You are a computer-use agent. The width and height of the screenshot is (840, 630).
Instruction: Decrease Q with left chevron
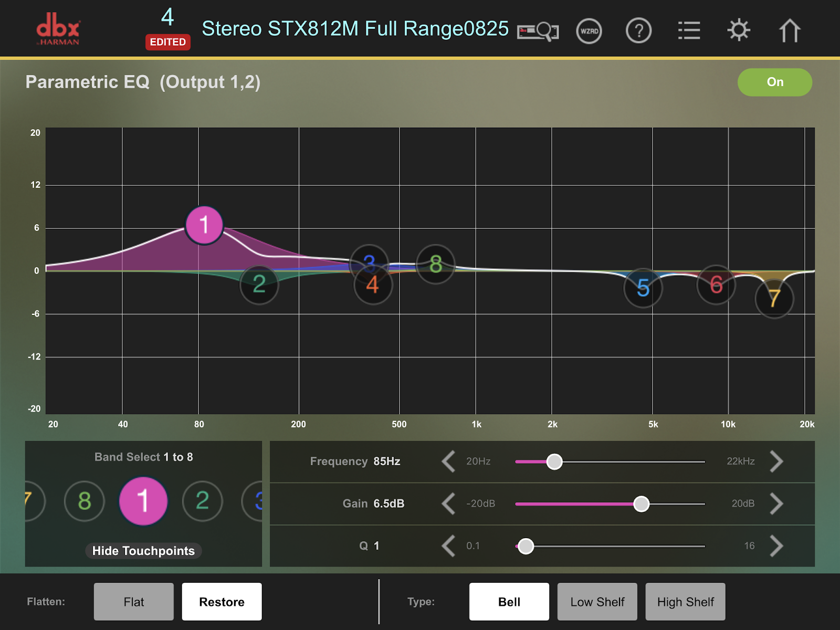[x=448, y=546]
